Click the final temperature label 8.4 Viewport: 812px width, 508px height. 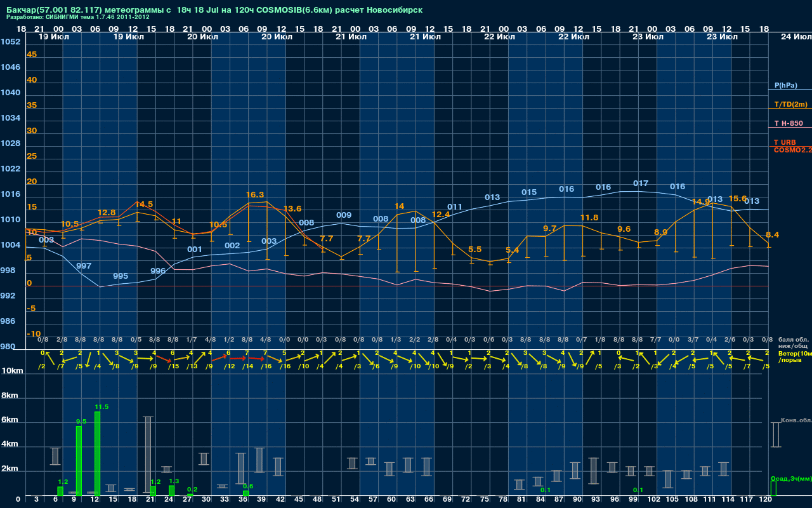click(773, 235)
